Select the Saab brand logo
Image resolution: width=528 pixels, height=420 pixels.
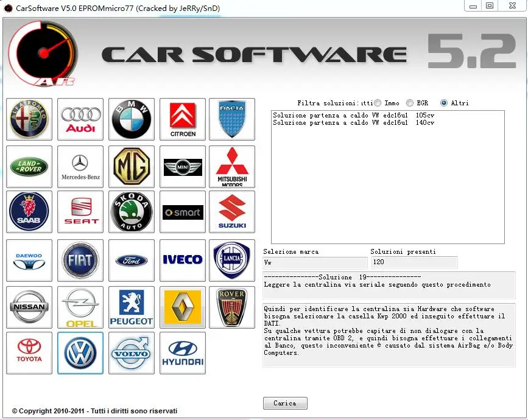29,212
